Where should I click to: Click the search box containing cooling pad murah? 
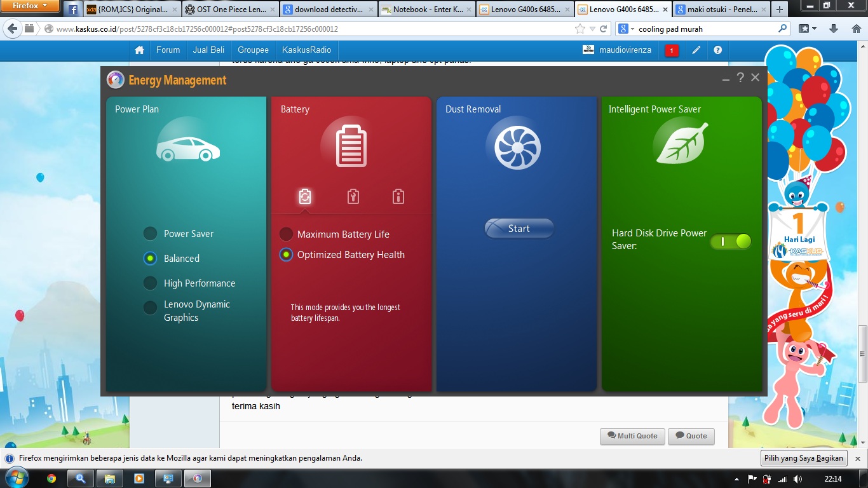point(703,29)
